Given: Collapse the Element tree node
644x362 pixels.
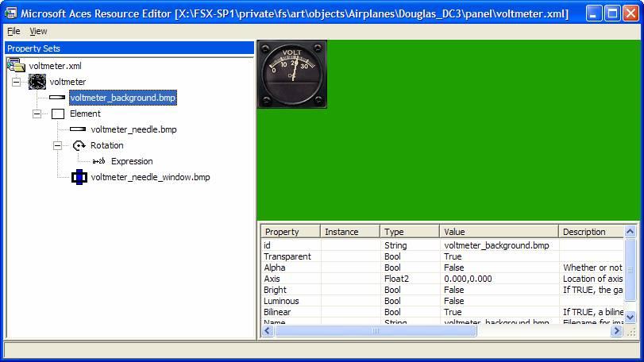Looking at the screenshot, I should [37, 114].
